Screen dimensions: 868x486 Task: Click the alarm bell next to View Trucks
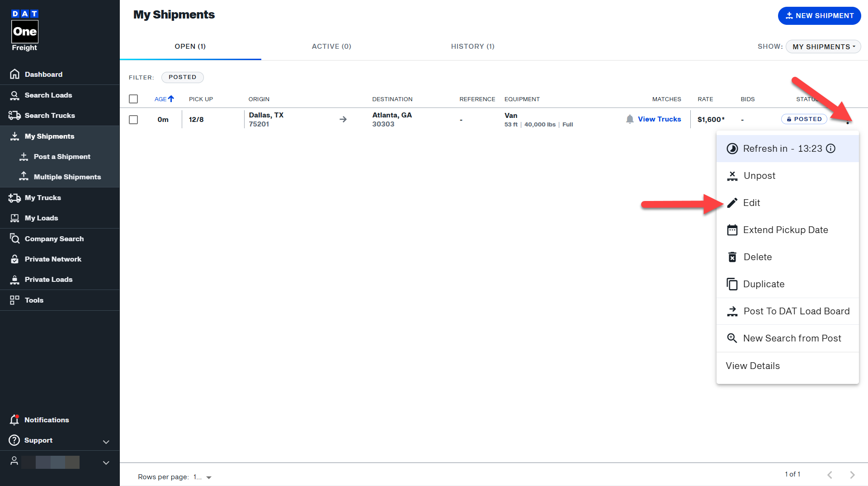click(630, 119)
